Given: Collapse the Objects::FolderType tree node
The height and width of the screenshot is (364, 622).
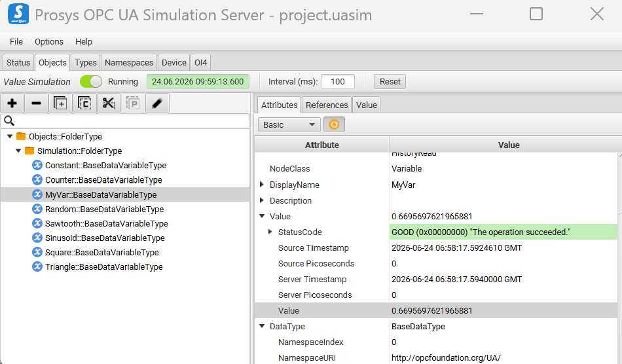Looking at the screenshot, I should tap(10, 136).
